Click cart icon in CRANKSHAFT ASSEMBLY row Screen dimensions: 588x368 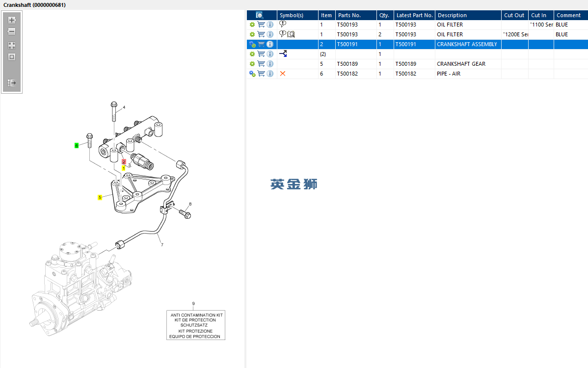[261, 44]
